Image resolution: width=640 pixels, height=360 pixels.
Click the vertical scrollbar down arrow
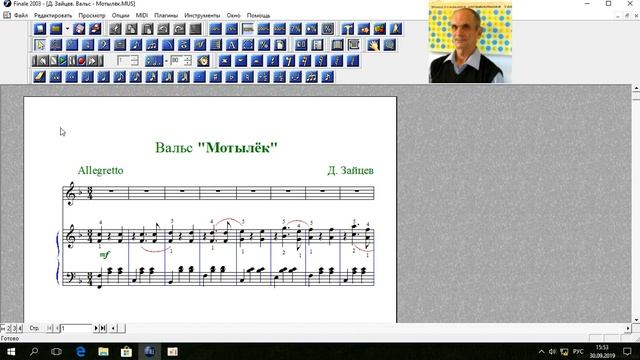636,320
